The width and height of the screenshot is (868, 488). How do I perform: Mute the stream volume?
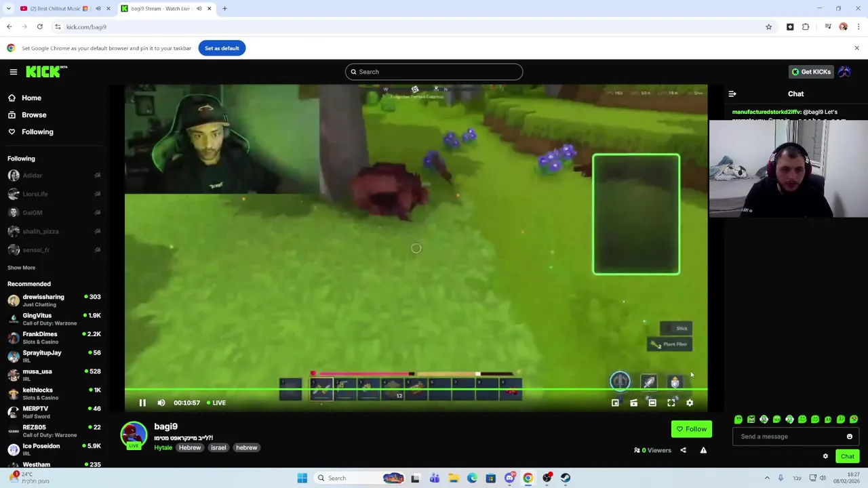161,403
